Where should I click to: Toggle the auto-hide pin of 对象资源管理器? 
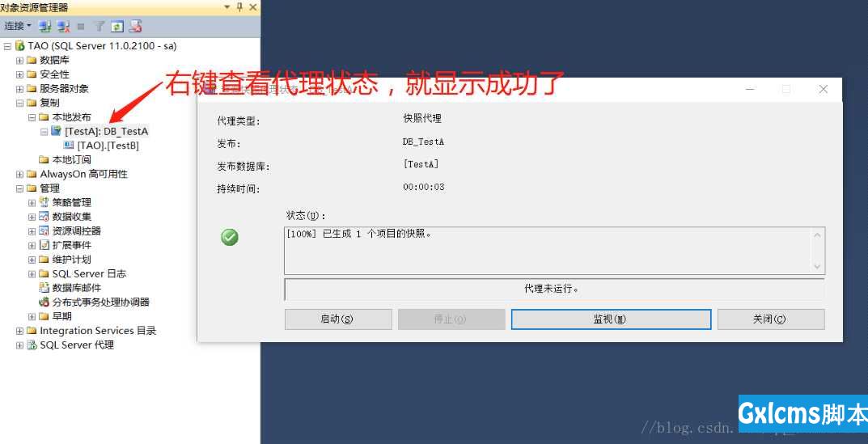coord(239,7)
